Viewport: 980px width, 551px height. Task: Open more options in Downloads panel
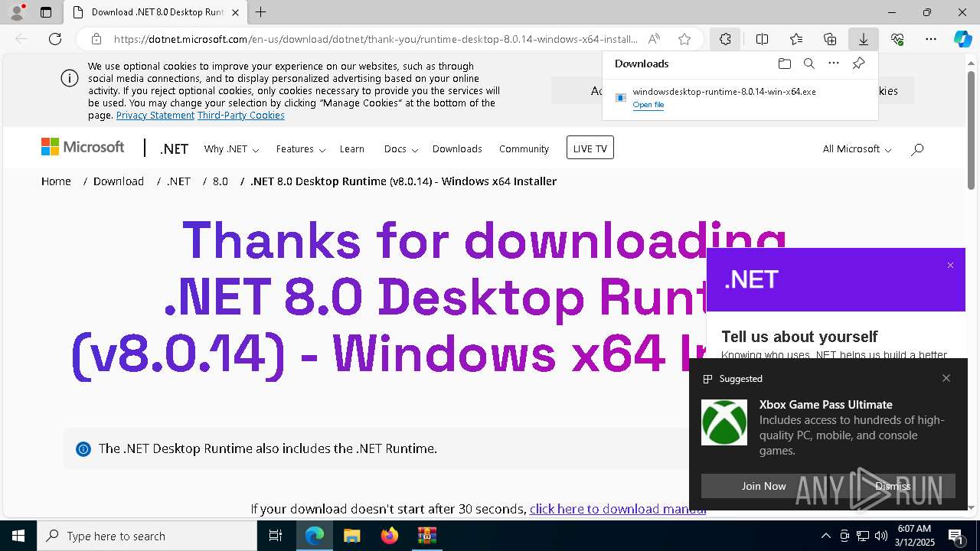pyautogui.click(x=834, y=64)
